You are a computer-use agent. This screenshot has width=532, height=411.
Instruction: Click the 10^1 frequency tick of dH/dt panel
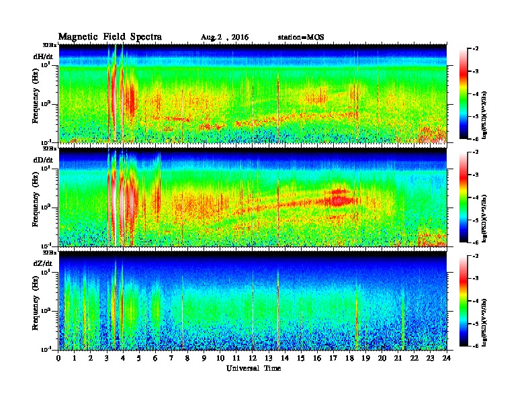(46, 64)
